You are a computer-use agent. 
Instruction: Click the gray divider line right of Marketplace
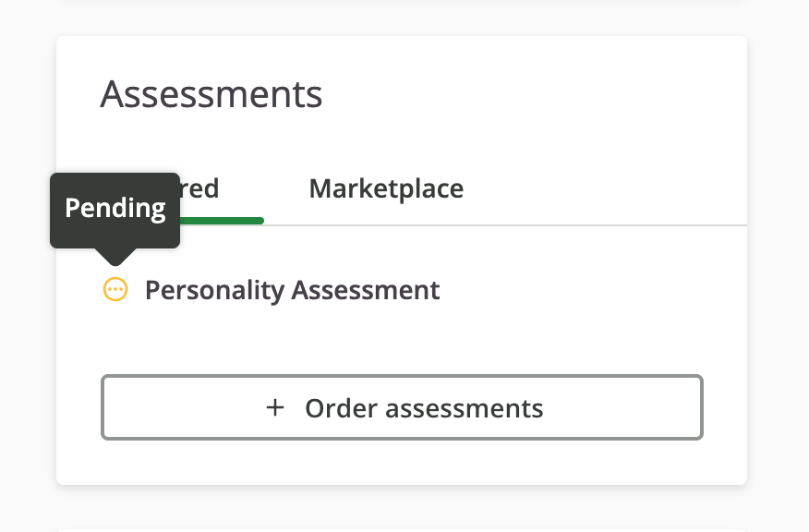(x=600, y=224)
